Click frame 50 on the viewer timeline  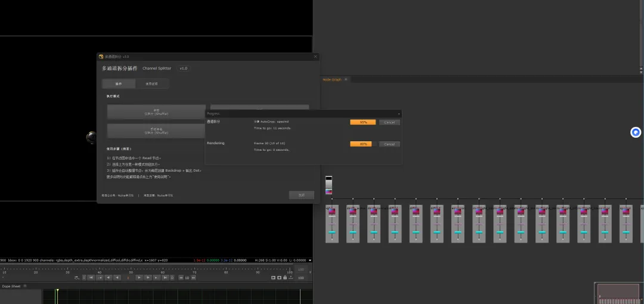[131, 272]
